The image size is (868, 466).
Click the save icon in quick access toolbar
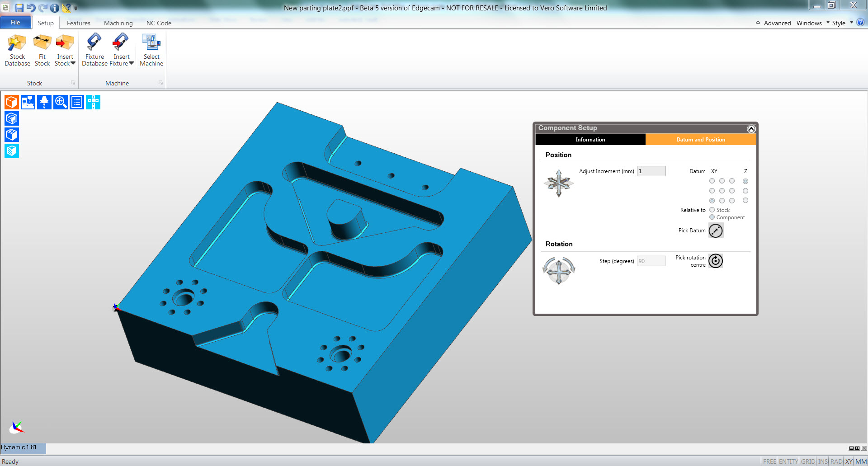[x=19, y=8]
